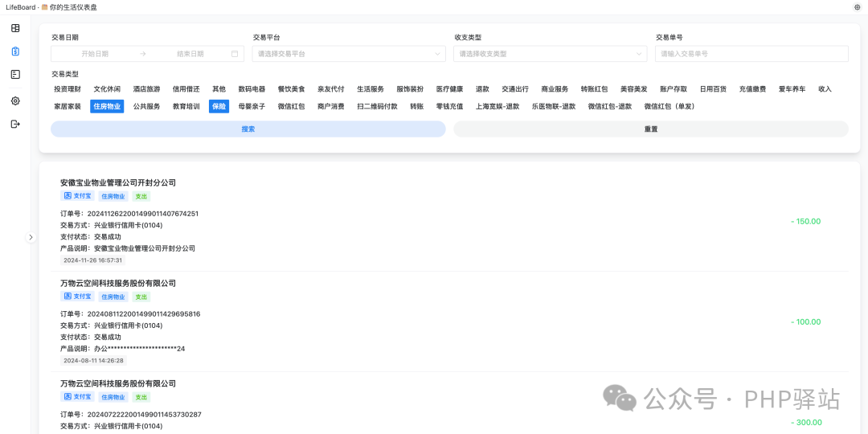Toggle the 上海宽娱-退款 category tag

(x=497, y=106)
